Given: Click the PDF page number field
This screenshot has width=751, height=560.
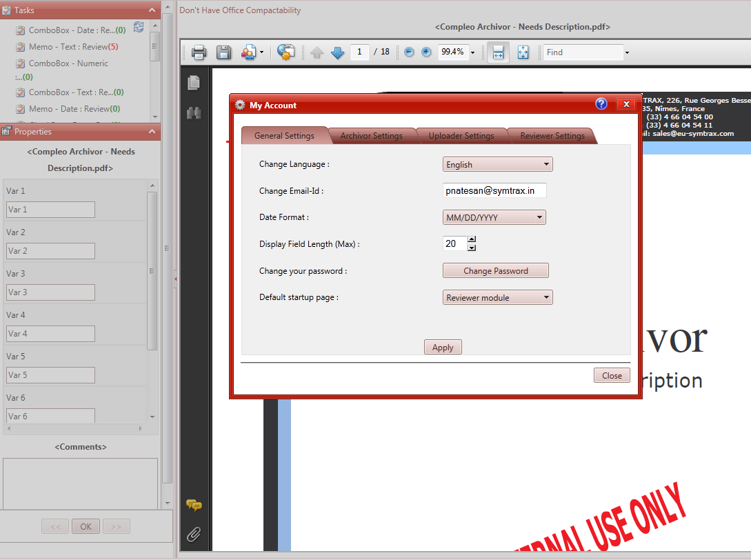Looking at the screenshot, I should (360, 52).
